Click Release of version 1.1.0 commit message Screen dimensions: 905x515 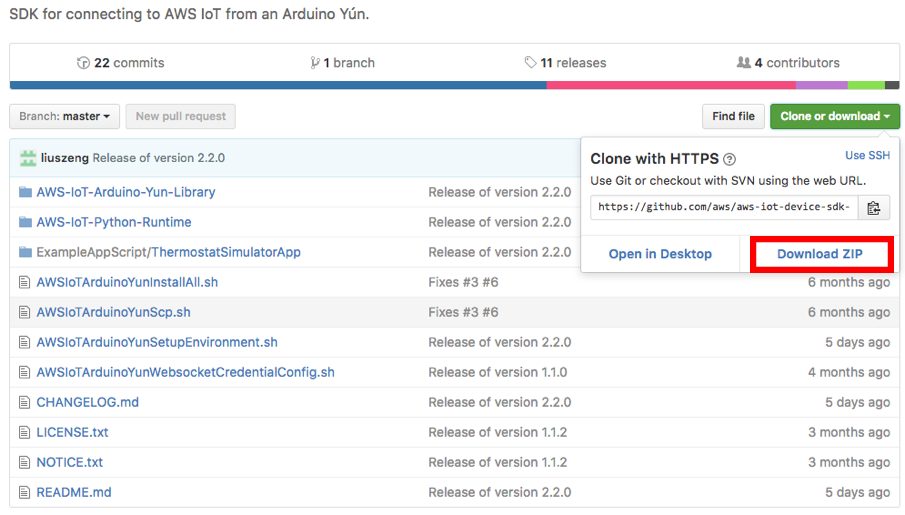click(x=498, y=372)
